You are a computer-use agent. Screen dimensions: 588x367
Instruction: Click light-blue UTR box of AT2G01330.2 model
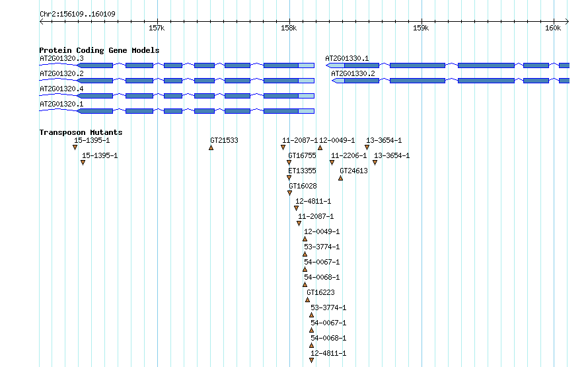coord(338,81)
